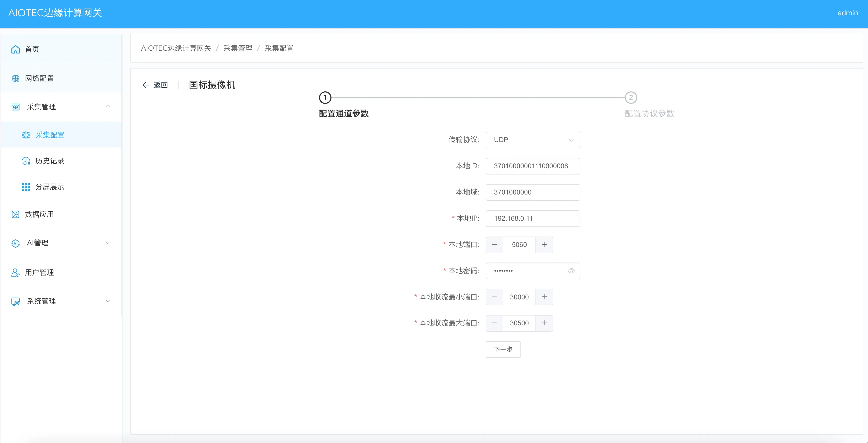Image resolution: width=868 pixels, height=443 pixels.
Task: Click the 历史记录 clock icon
Action: [26, 161]
